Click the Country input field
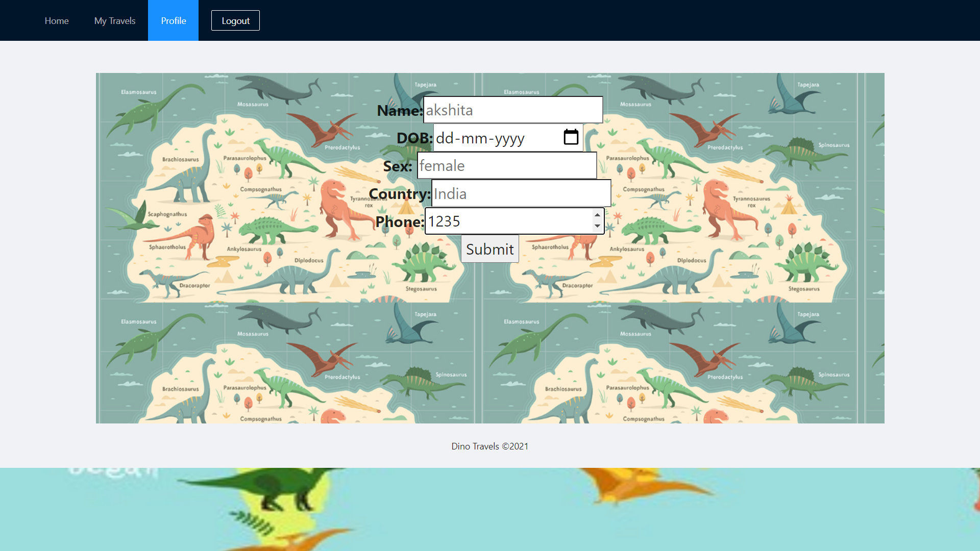This screenshot has height=551, width=980. [x=521, y=194]
